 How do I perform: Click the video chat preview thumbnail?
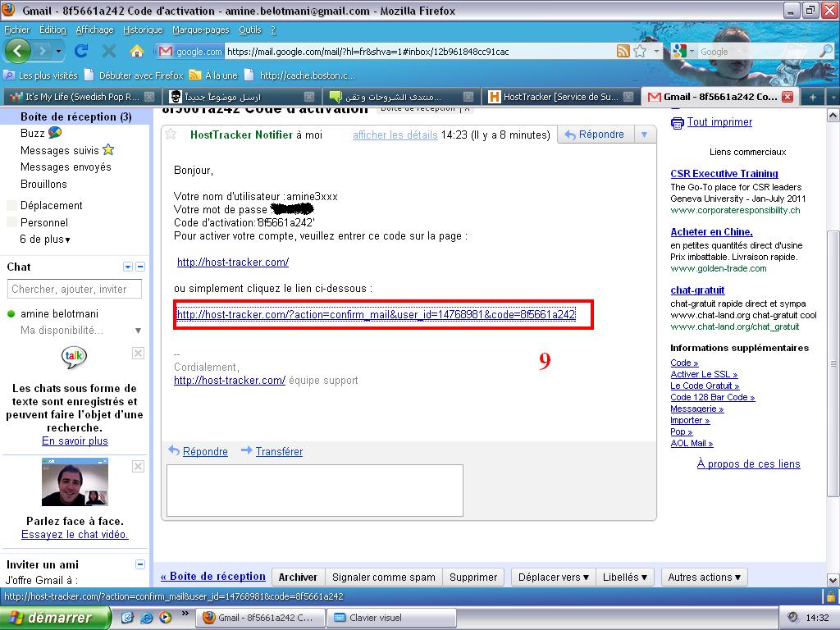(x=75, y=482)
